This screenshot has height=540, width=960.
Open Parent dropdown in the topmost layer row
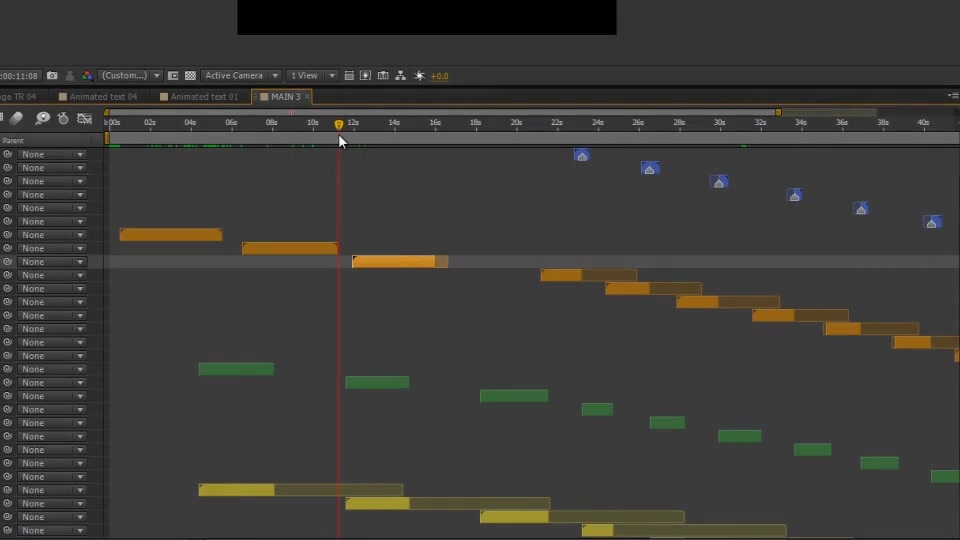tap(51, 154)
